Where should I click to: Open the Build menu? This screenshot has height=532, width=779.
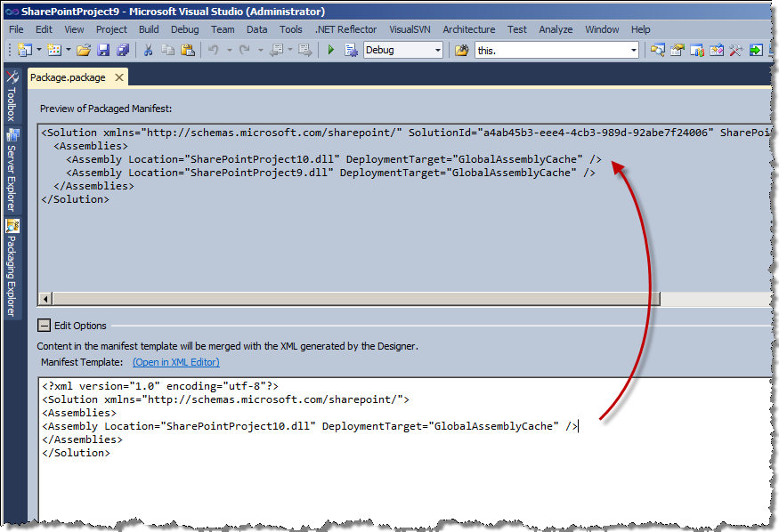[x=149, y=29]
